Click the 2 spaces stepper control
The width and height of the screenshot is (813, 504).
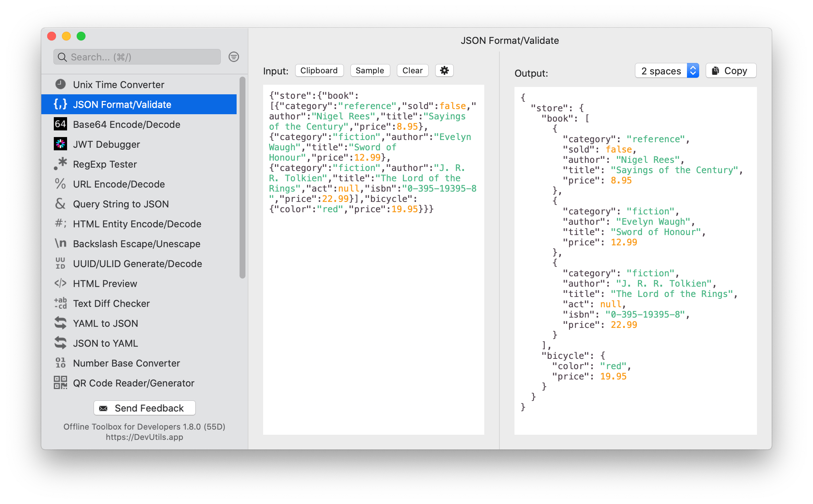tap(694, 70)
